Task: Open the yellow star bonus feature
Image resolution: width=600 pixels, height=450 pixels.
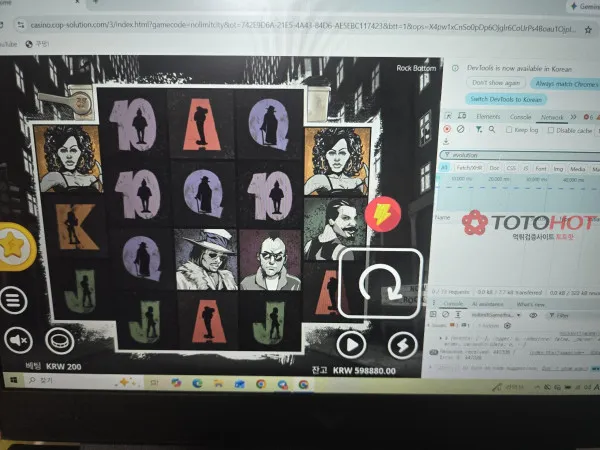Action: point(15,247)
